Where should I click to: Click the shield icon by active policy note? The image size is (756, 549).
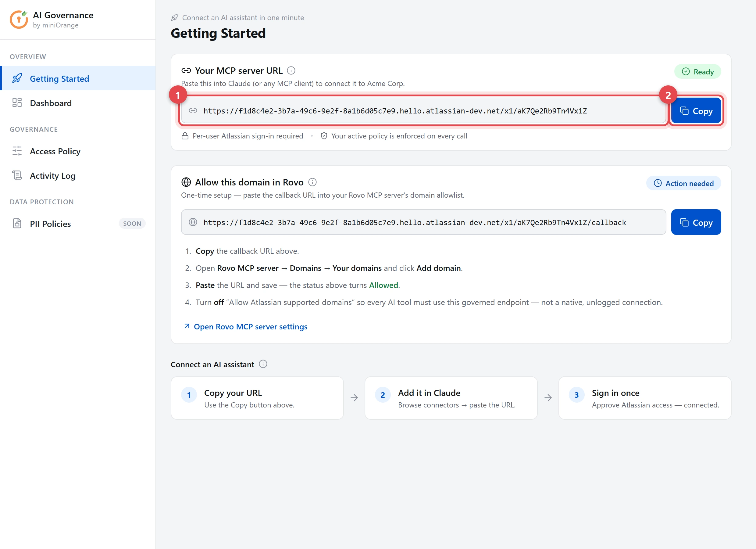coord(324,136)
